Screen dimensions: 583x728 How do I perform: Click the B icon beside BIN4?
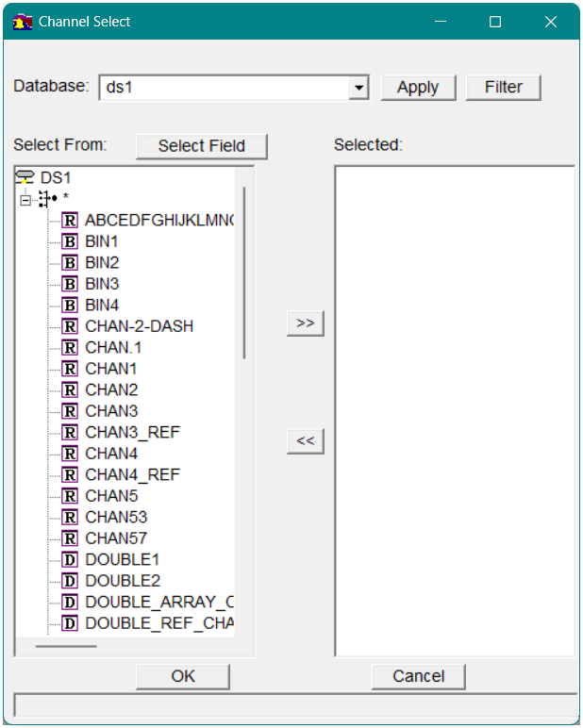click(x=70, y=305)
